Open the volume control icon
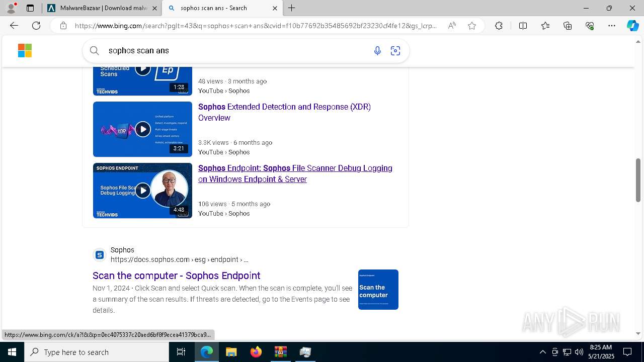 tap(579, 352)
